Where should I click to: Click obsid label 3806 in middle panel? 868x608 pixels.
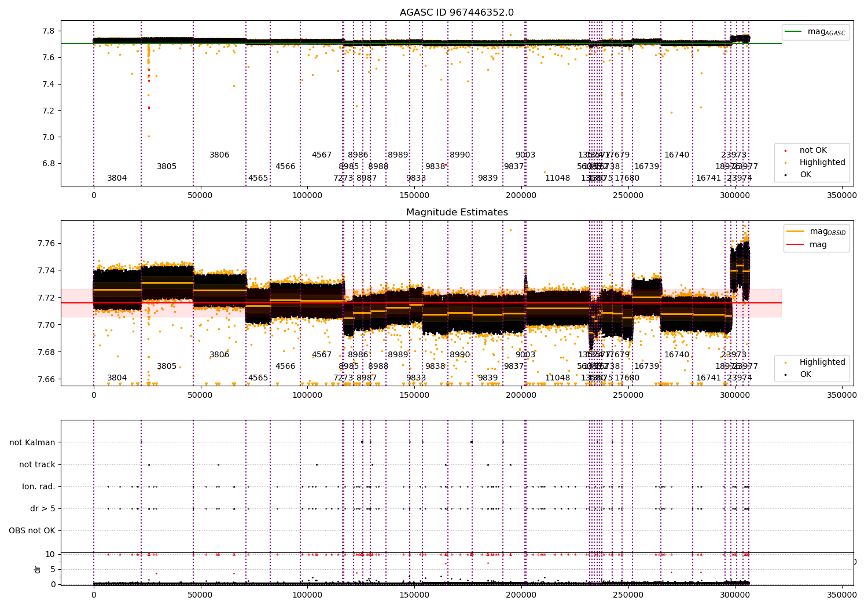click(x=219, y=355)
